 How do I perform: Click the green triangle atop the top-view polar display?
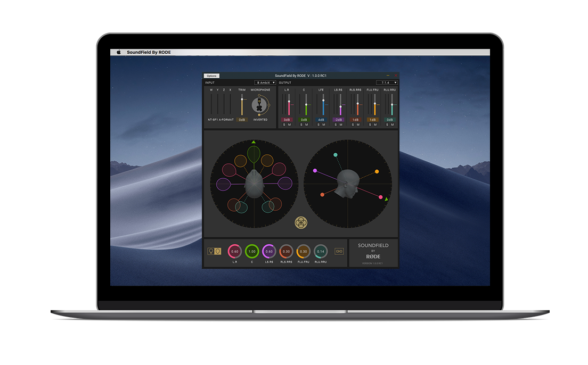(x=254, y=142)
